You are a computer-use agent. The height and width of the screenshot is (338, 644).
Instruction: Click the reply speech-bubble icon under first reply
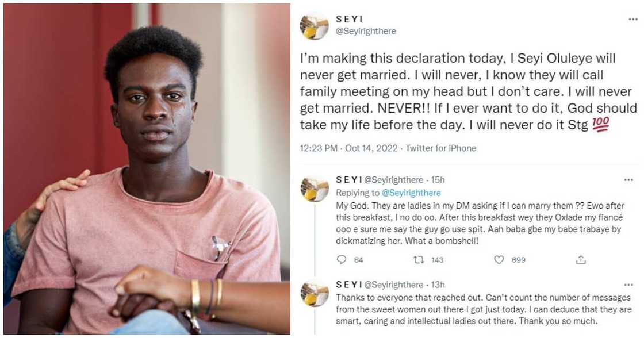342,260
